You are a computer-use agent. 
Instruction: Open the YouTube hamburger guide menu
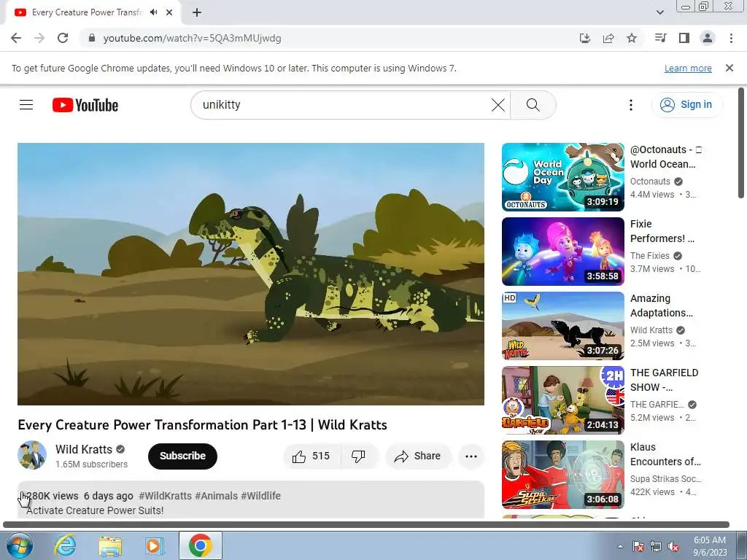click(x=26, y=105)
